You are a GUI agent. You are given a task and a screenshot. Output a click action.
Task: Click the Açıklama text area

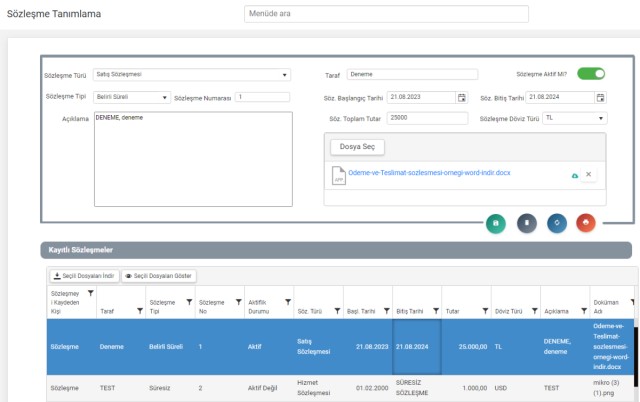193,159
